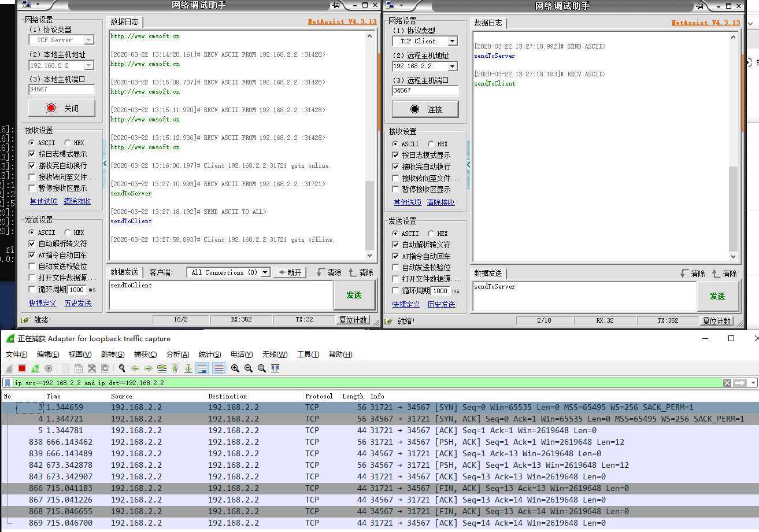
Task: Uncheck 按日志模式显示 in TCP Server window
Action: pyautogui.click(x=32, y=154)
